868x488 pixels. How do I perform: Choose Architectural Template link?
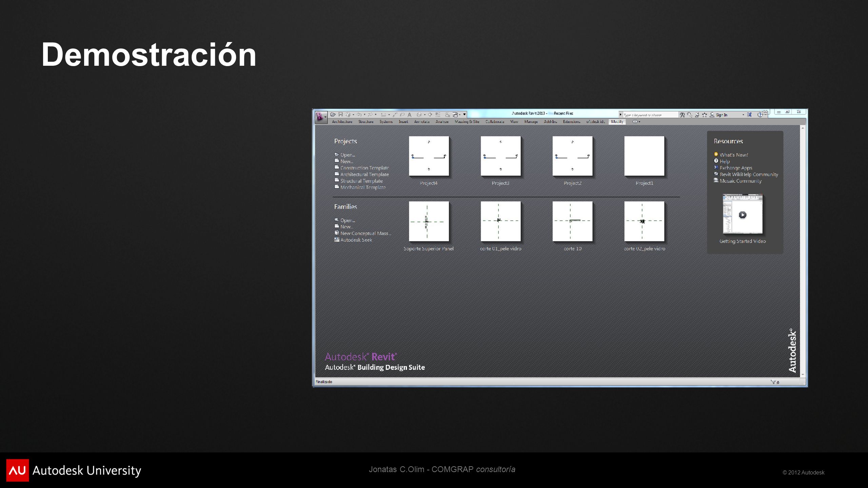[364, 174]
